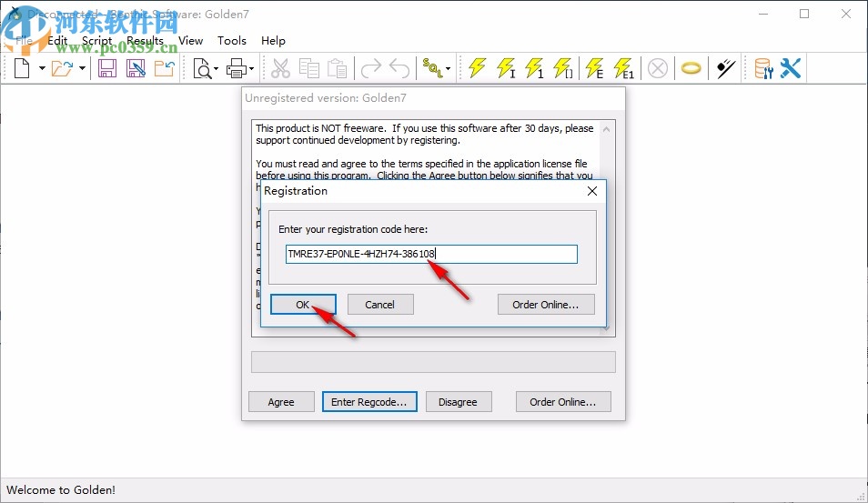
Task: Click the golden ring icon
Action: click(x=691, y=68)
